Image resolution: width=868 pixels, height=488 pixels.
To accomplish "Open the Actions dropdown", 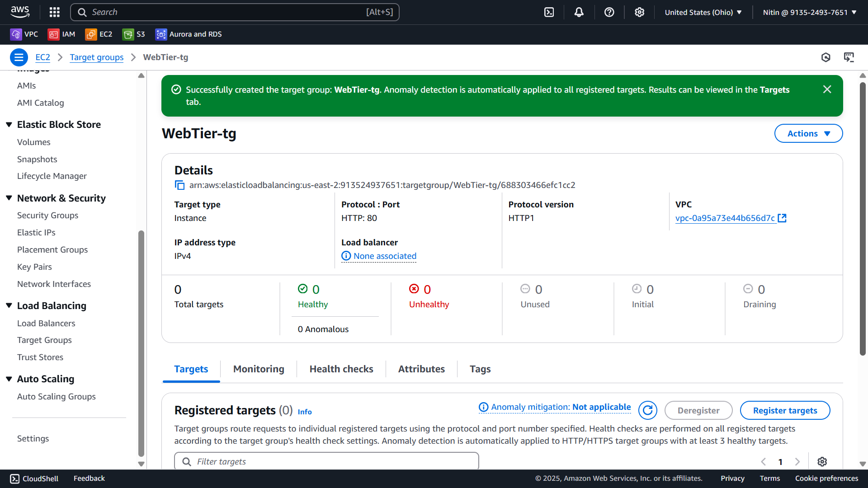I will (x=808, y=133).
